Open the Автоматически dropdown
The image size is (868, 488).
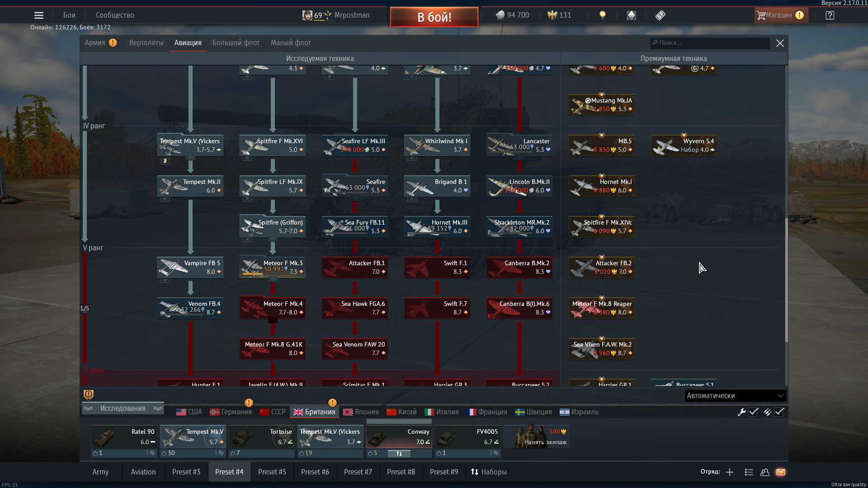(x=735, y=396)
